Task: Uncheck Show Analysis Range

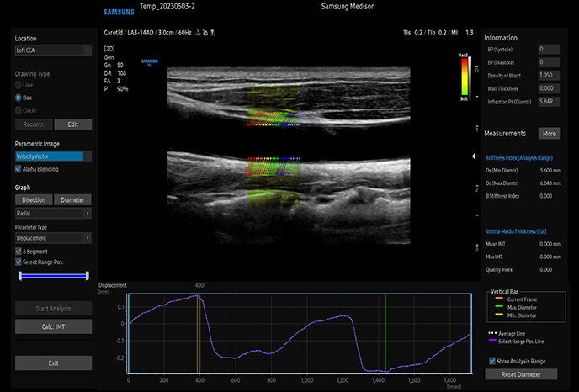Action: click(x=492, y=361)
